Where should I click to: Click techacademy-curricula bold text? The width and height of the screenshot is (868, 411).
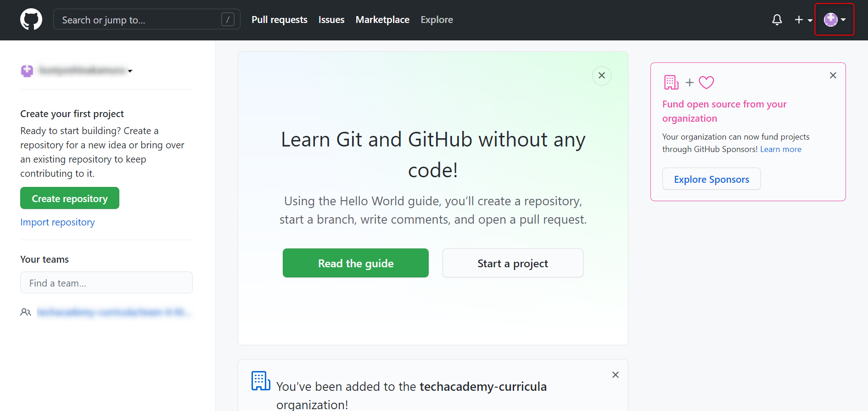point(483,387)
